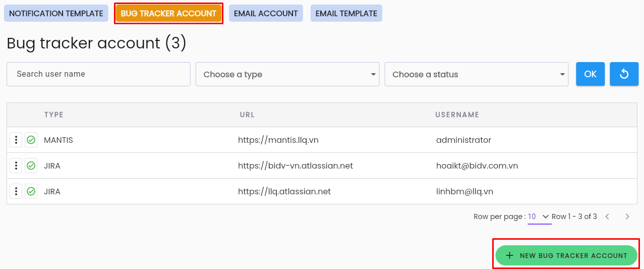Focus the Search user name field
Screen dimensions: 644x269
pyautogui.click(x=98, y=74)
